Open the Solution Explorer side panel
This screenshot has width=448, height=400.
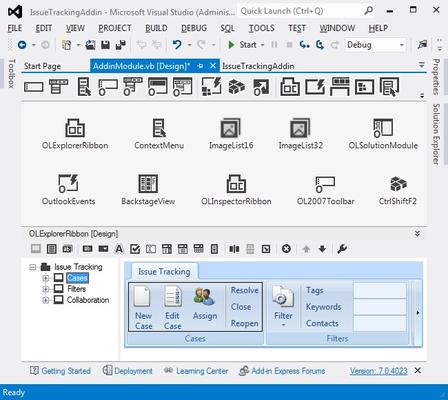(x=436, y=134)
